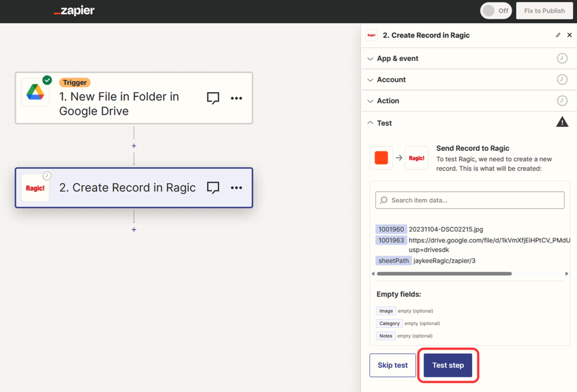This screenshot has height=392, width=577.
Task: Click the Zapier logo in top bar
Action: coord(74,11)
